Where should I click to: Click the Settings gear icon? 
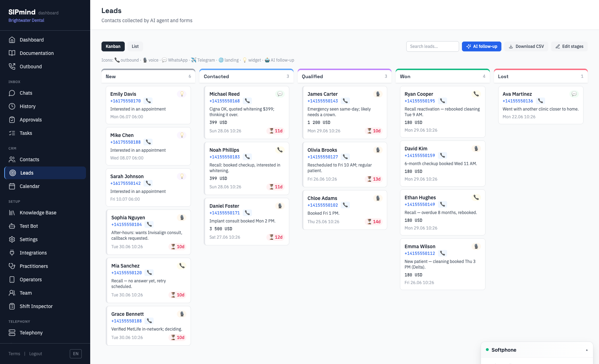click(12, 239)
